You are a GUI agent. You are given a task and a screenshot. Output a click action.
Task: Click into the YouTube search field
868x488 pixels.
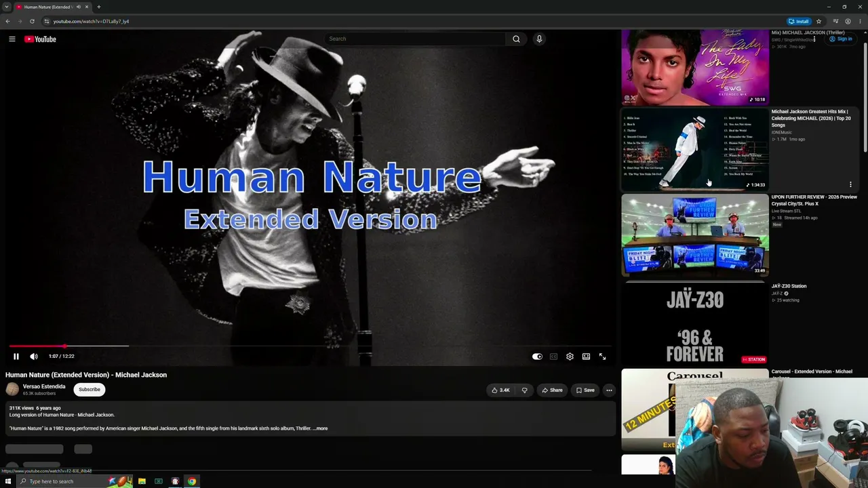415,39
